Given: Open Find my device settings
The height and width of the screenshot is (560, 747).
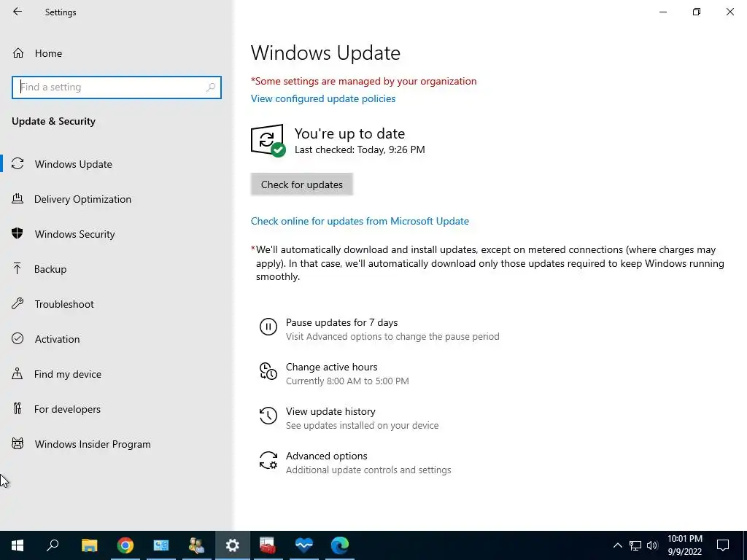Looking at the screenshot, I should coord(67,374).
